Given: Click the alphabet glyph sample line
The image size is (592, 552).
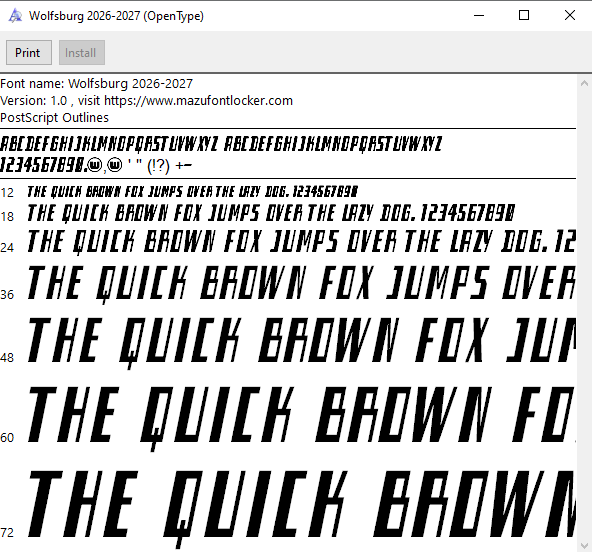Looking at the screenshot, I should pos(221,144).
